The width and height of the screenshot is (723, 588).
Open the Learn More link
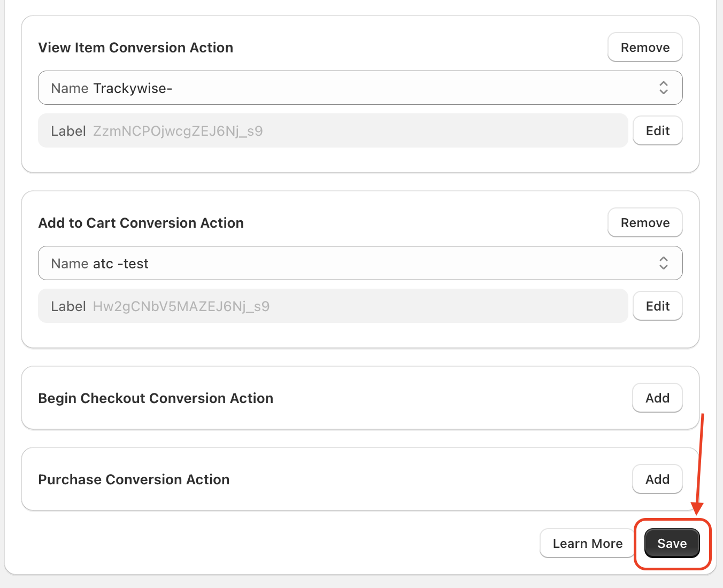coord(587,544)
